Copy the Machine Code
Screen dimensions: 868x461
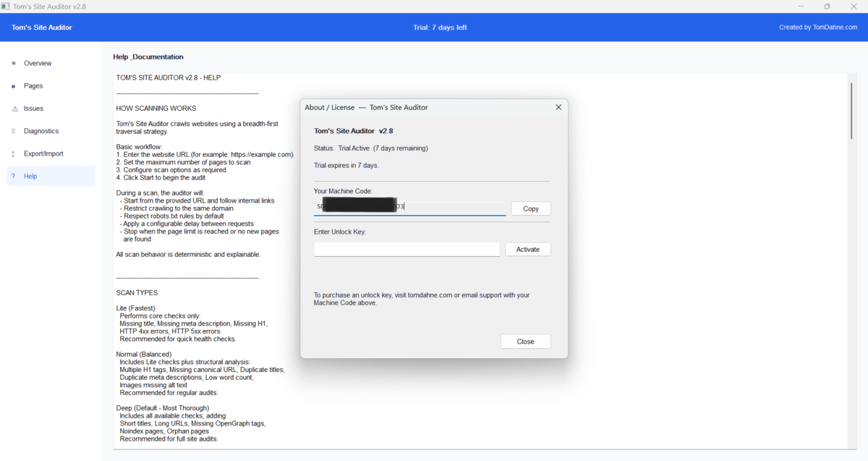point(530,208)
